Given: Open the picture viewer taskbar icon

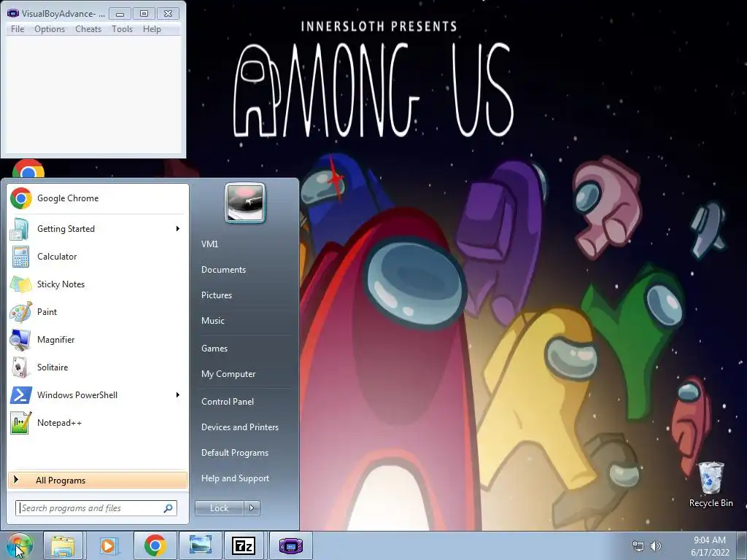Looking at the screenshot, I should point(200,545).
